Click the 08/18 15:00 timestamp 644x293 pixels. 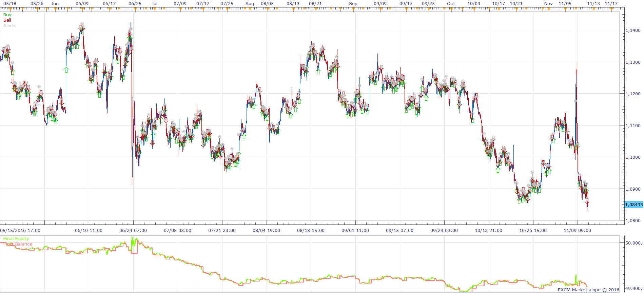click(x=311, y=231)
